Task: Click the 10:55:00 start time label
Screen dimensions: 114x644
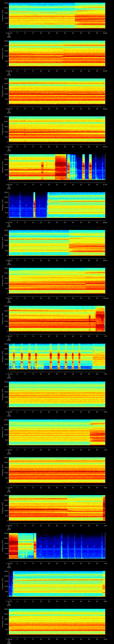Action: tap(9, 147)
